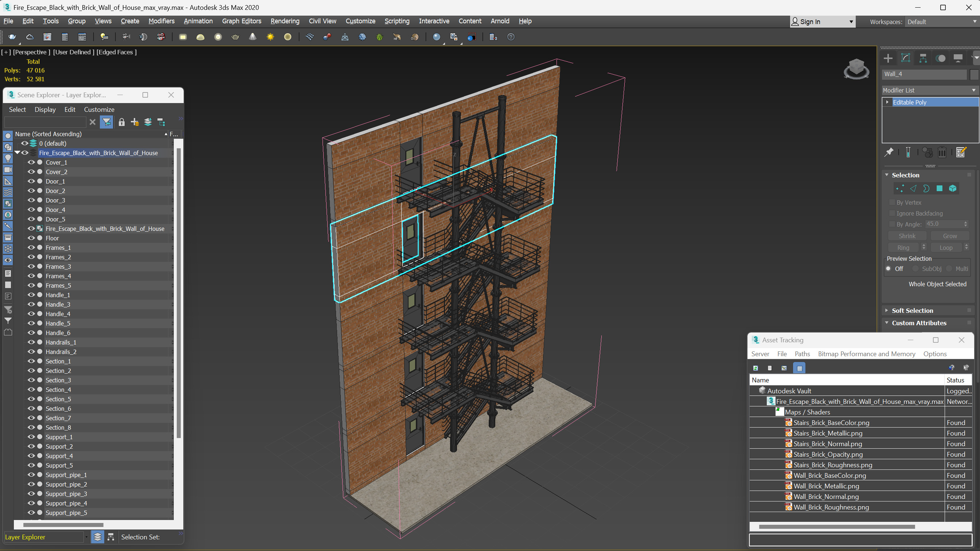This screenshot has width=980, height=551.
Task: Select Polygon sub-object level icon
Action: 939,189
